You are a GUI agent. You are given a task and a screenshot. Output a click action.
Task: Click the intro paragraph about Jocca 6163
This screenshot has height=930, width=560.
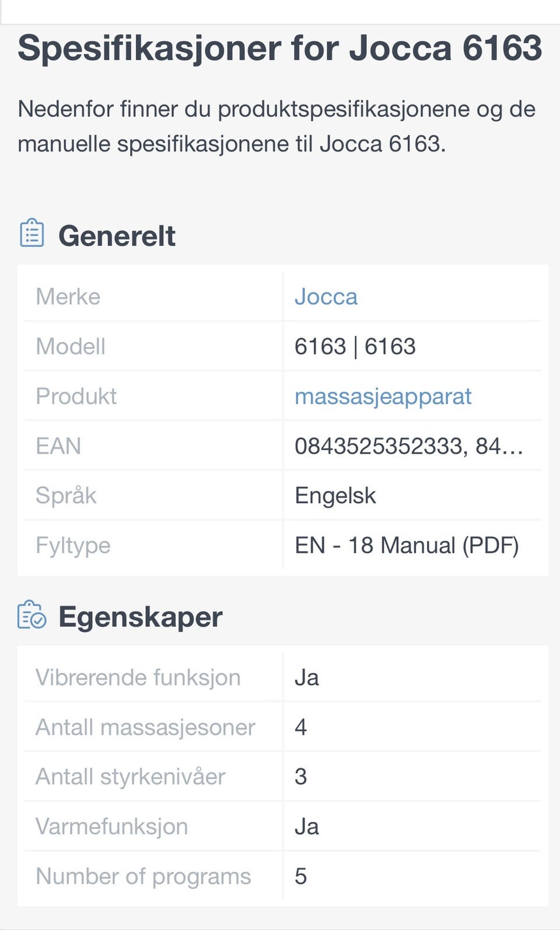pyautogui.click(x=276, y=126)
